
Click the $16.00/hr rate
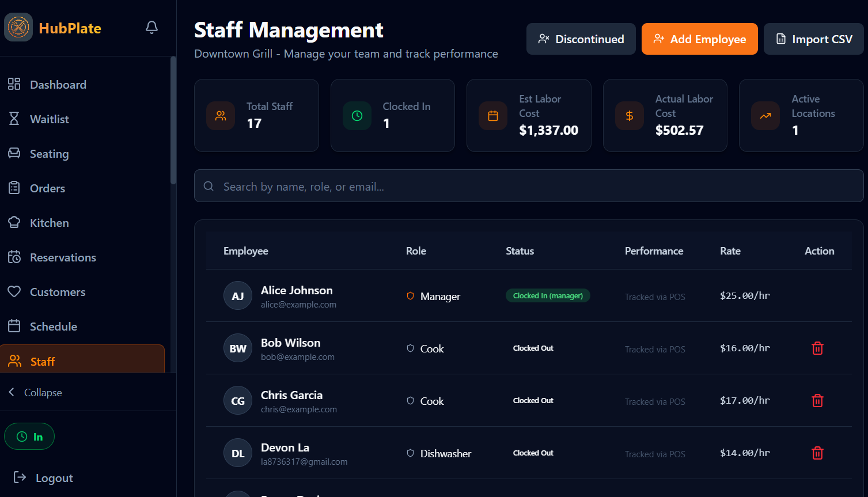coord(745,348)
